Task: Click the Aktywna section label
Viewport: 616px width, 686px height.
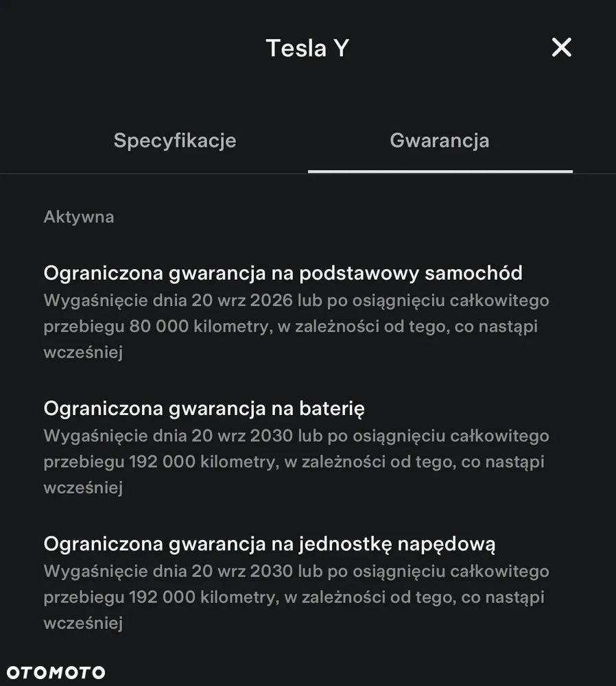Action: tap(79, 217)
